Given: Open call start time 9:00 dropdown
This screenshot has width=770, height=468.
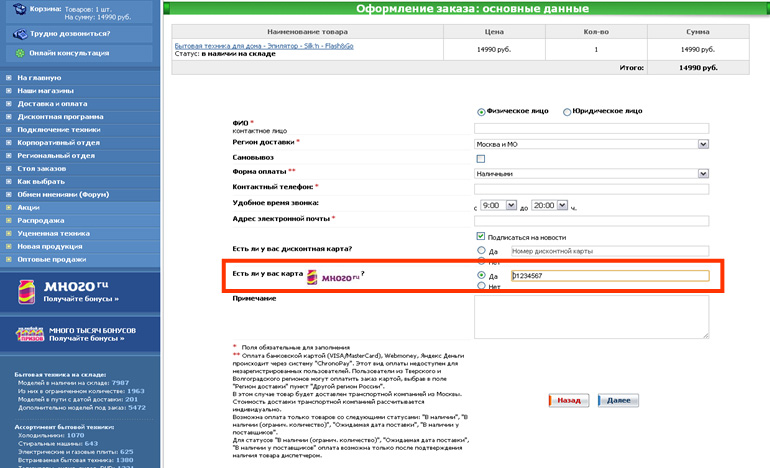Looking at the screenshot, I should pyautogui.click(x=498, y=205).
